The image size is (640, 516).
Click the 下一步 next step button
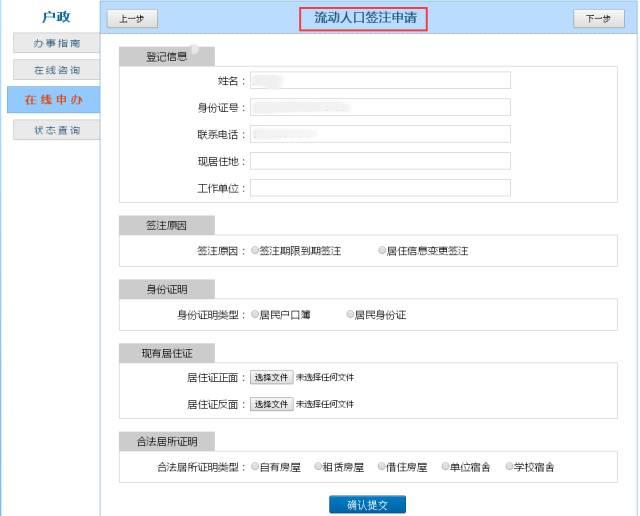[599, 19]
